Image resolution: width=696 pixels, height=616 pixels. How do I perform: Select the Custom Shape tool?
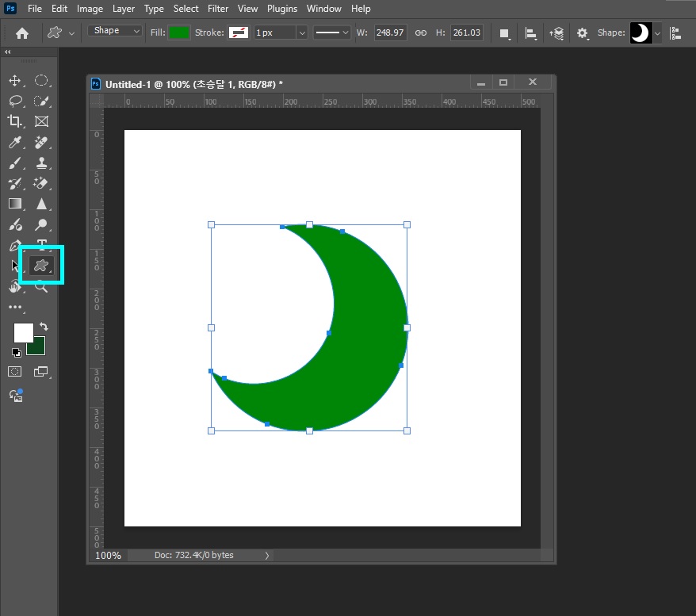[x=41, y=266]
